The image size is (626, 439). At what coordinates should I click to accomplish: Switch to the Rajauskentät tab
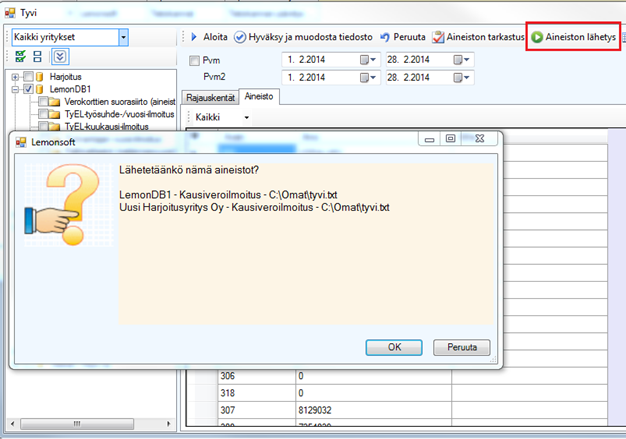[x=210, y=98]
